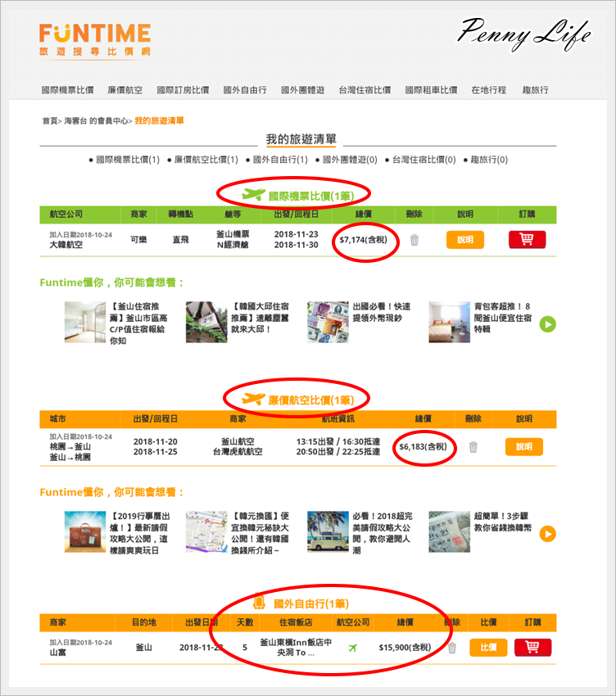Open 在地行程 menu

click(489, 90)
